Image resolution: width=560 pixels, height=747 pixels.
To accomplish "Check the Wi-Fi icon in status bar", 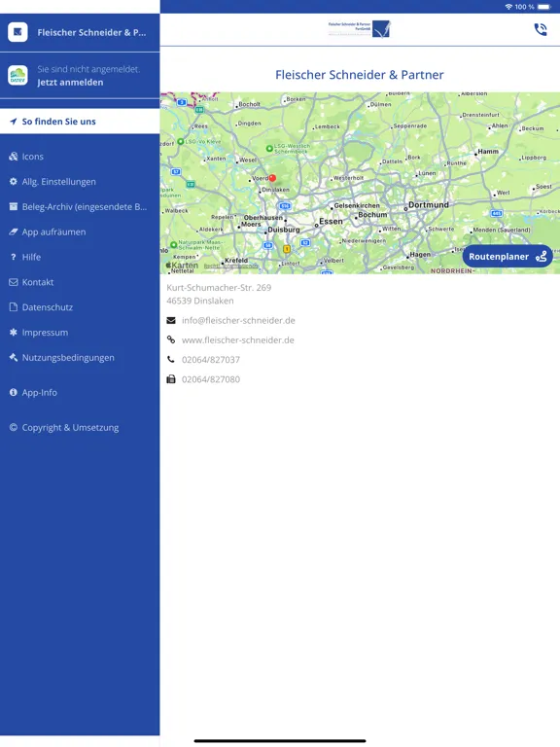I will click(508, 7).
